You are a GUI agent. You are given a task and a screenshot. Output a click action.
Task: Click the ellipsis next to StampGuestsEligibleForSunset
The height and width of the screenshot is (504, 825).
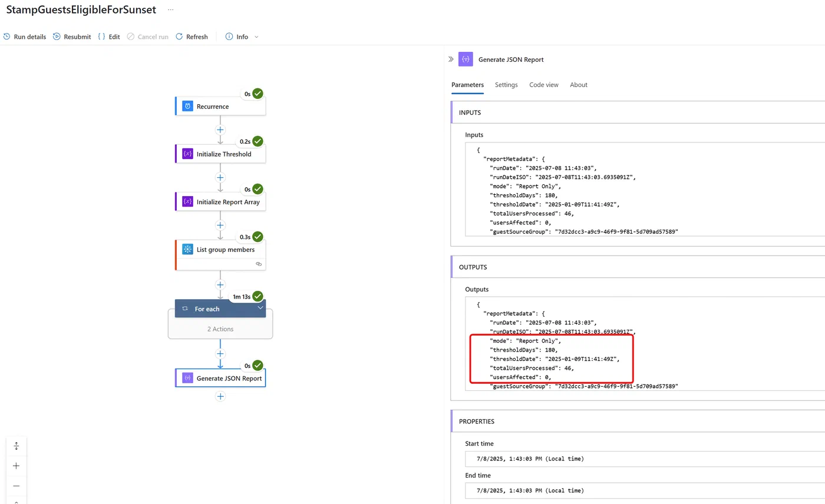pos(171,10)
